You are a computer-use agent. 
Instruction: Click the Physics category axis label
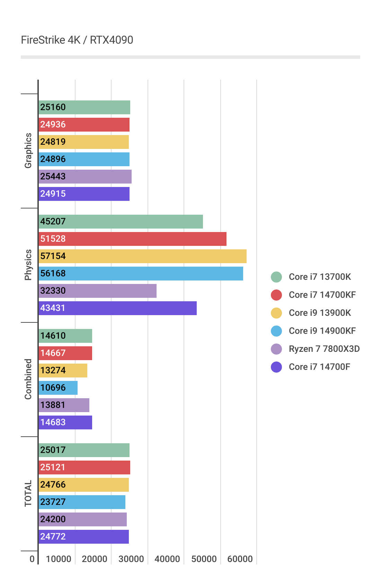28,265
